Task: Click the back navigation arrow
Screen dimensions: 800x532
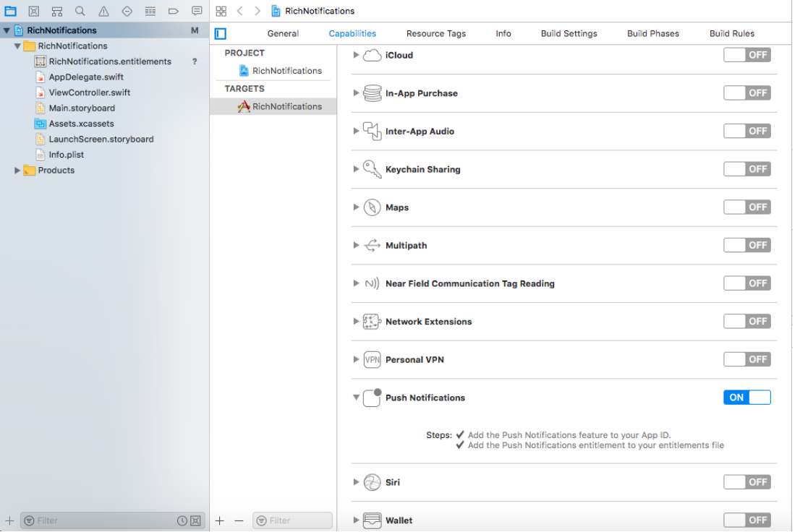Action: coord(239,10)
